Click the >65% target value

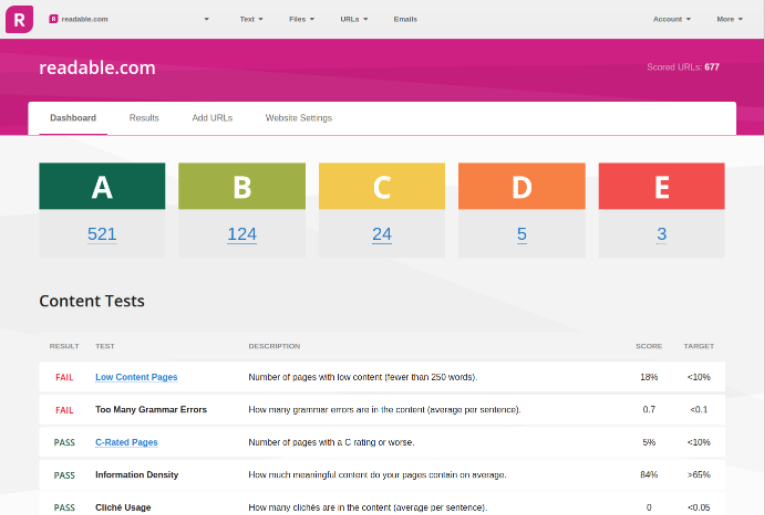[x=699, y=475]
